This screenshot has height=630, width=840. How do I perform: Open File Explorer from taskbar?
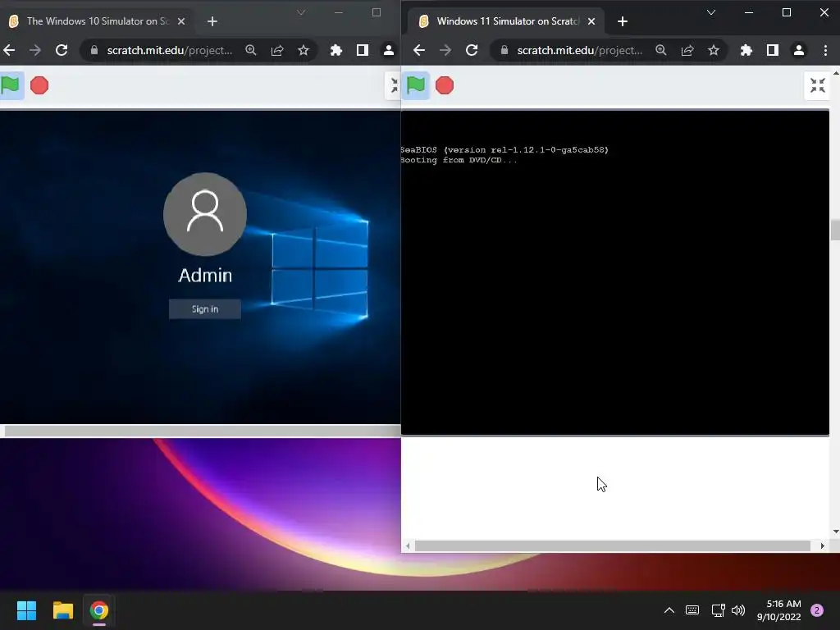[62, 610]
